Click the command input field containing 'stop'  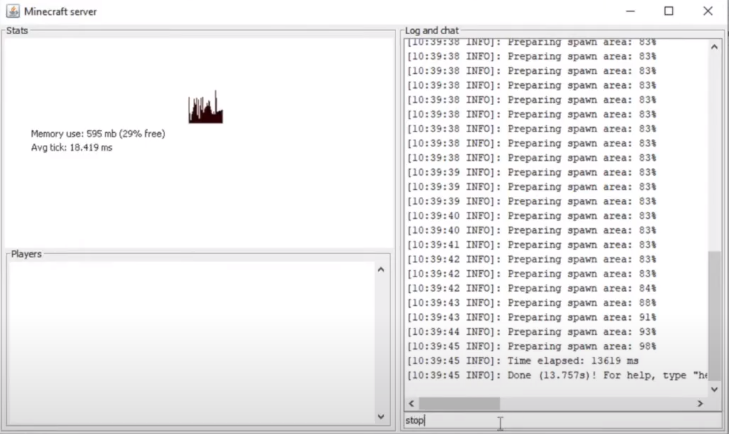click(562, 421)
